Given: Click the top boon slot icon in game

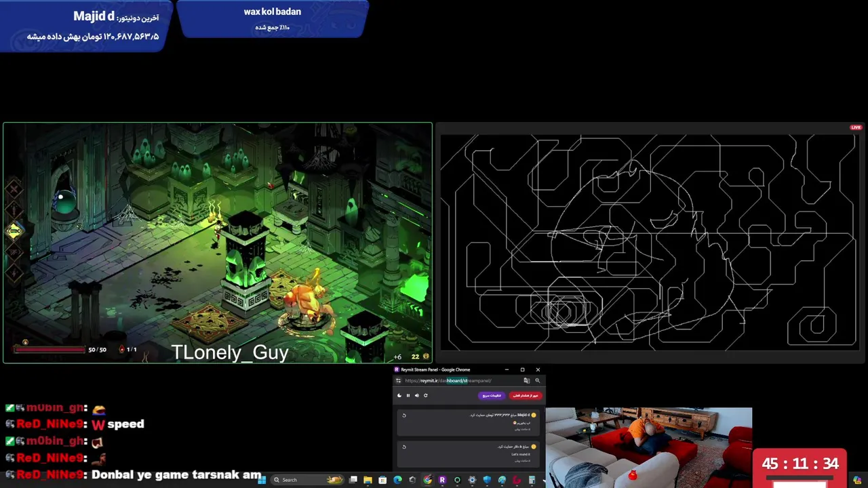Looking at the screenshot, I should pos(14,190).
